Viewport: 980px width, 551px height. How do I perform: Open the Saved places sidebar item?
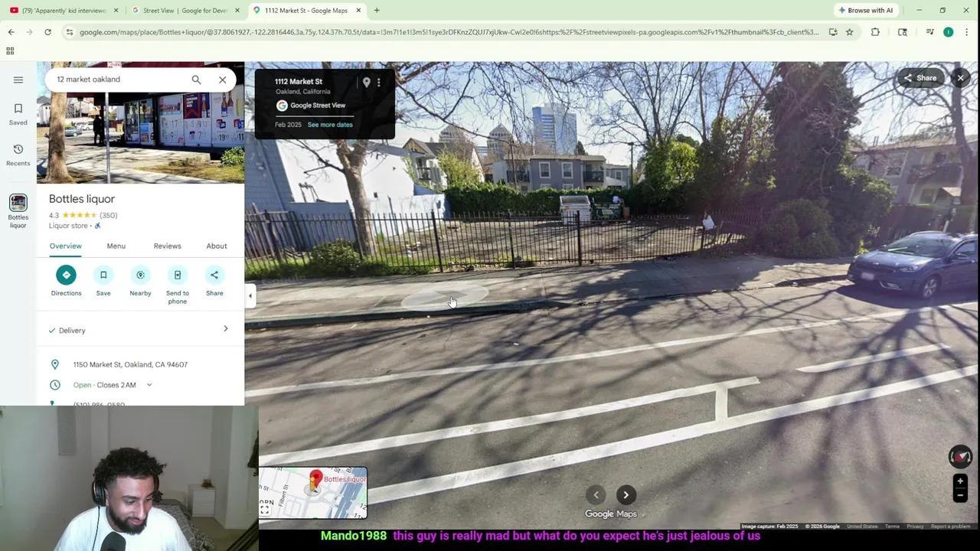18,113
